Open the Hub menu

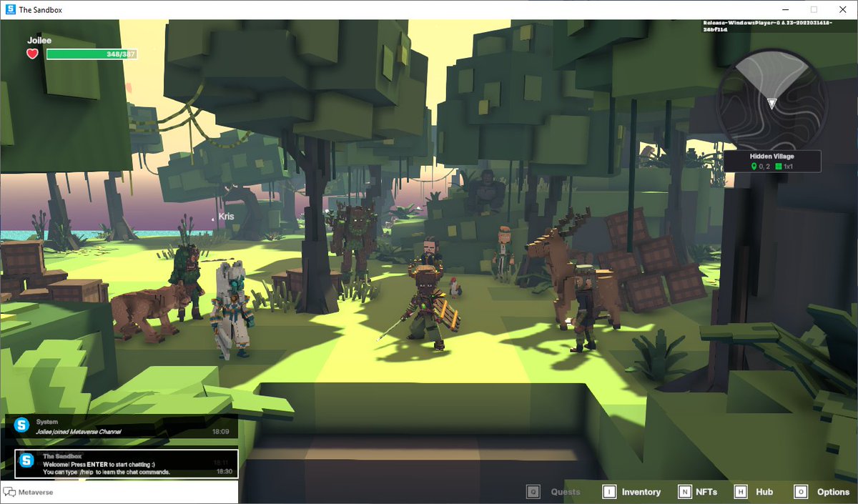[764, 492]
